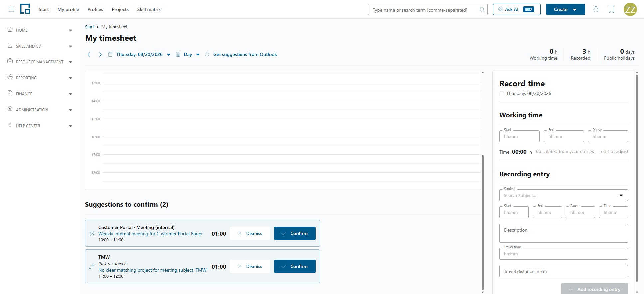The image size is (644, 294).
Task: Open Projects in top navigation
Action: [120, 9]
